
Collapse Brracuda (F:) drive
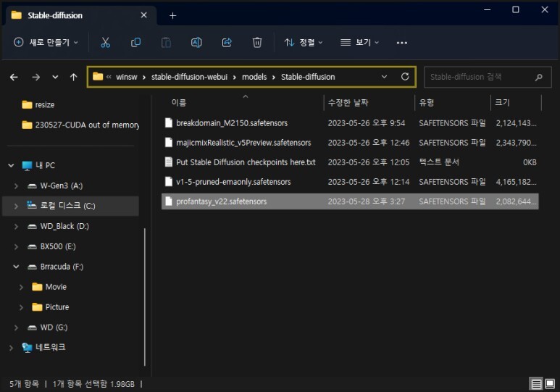click(16, 267)
